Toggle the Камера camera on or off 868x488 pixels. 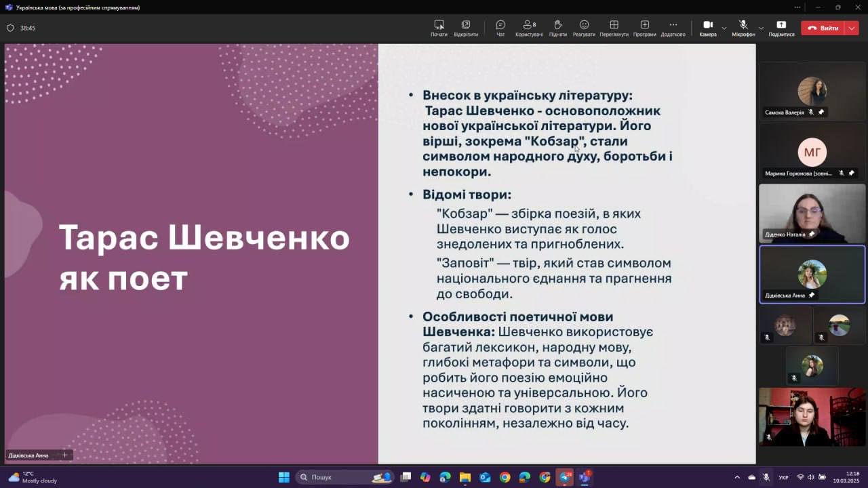707,28
